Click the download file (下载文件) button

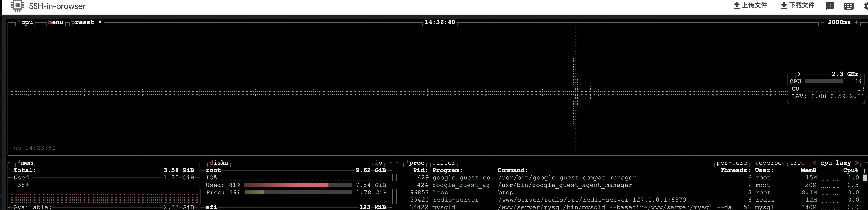coord(797,5)
